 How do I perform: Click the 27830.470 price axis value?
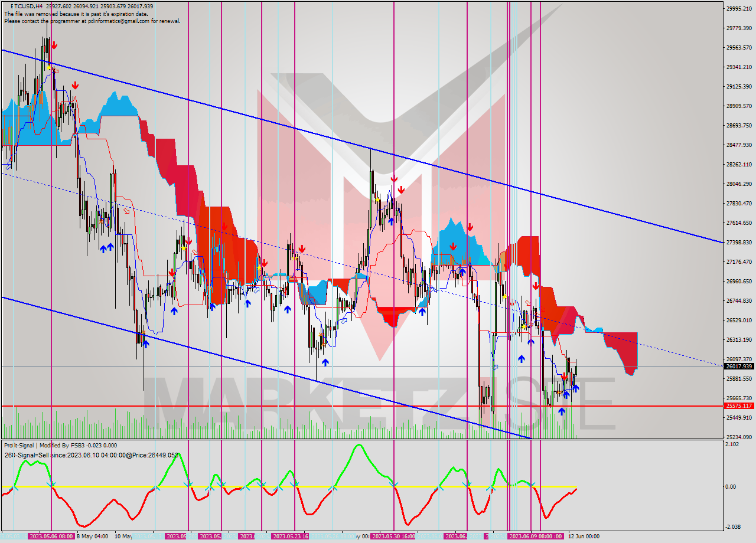pyautogui.click(x=739, y=203)
